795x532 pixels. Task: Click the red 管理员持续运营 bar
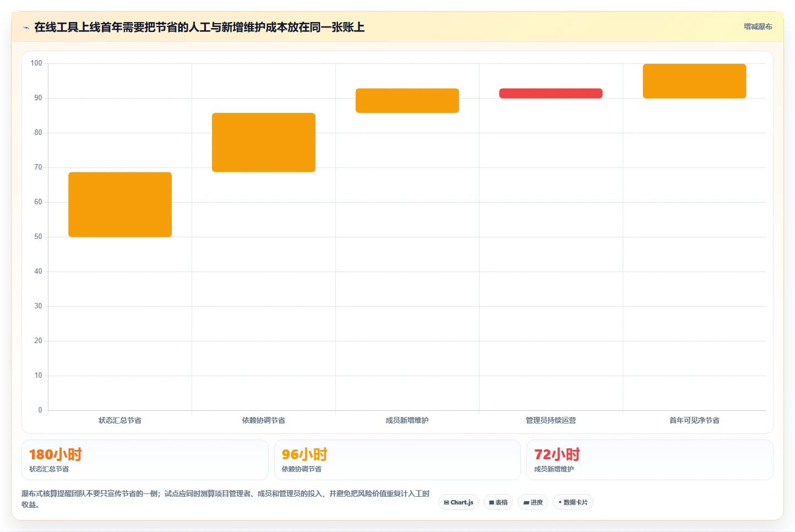coord(551,94)
